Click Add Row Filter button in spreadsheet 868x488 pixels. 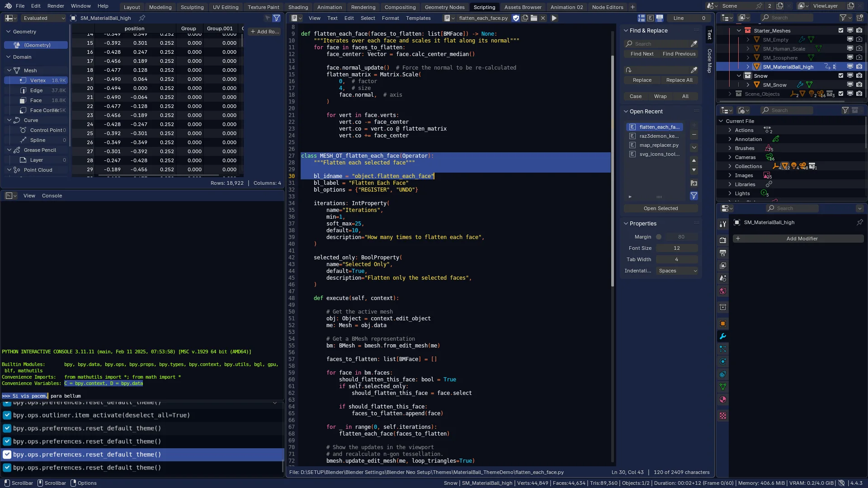pyautogui.click(x=265, y=32)
